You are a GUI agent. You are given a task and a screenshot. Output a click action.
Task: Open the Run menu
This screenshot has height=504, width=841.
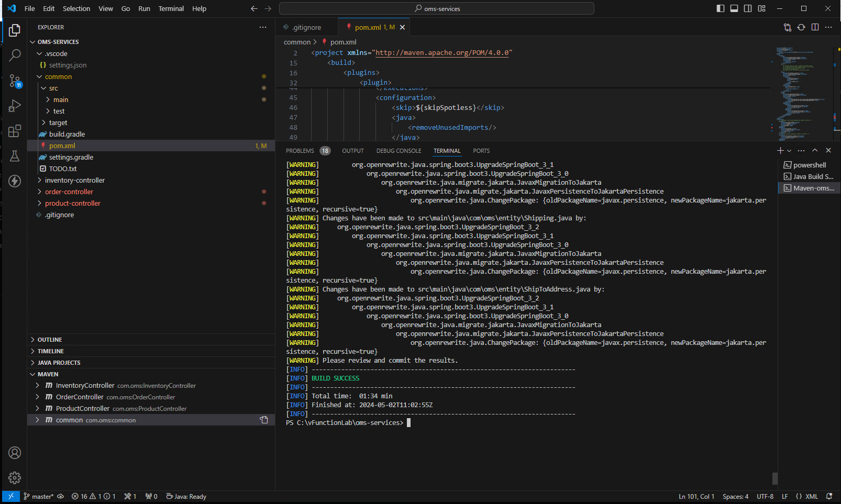point(144,8)
